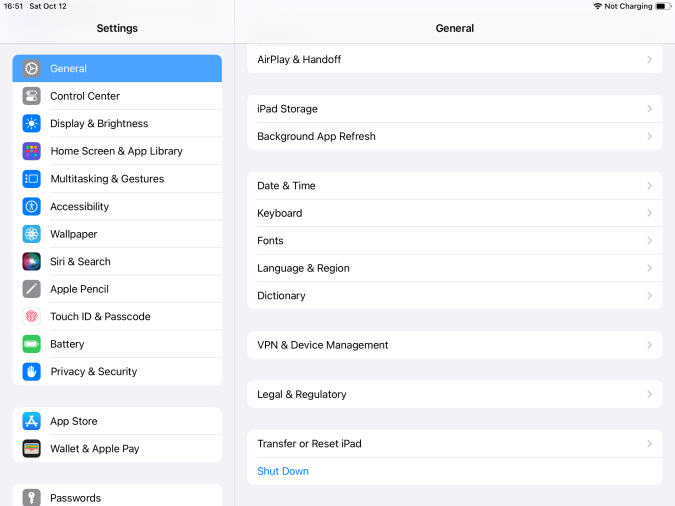Tap the Privacy & Security hand icon
675x506 pixels.
[31, 372]
